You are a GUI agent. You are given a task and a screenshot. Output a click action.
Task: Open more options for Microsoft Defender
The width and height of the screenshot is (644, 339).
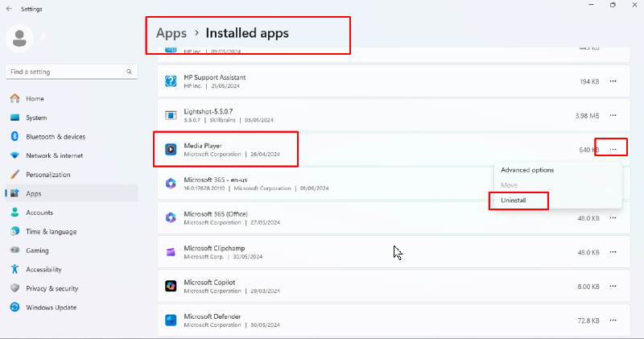[613, 320]
